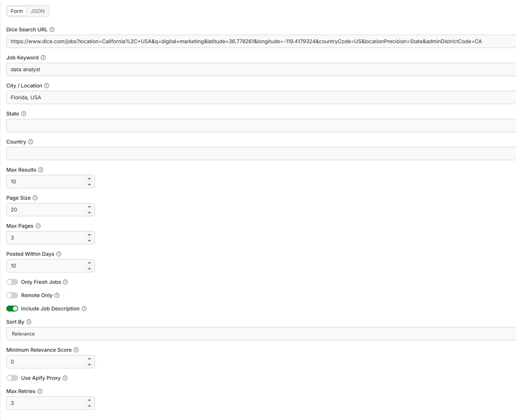Viewport: 516px width, 420px height.
Task: Click the Page Size help icon
Action: 35,198
